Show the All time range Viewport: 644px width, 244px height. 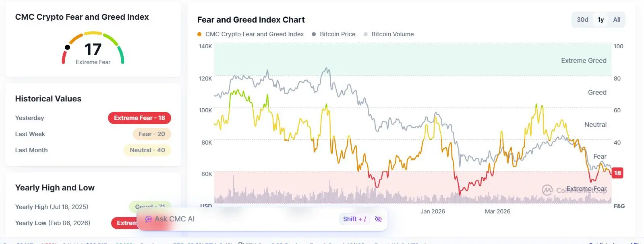tap(617, 20)
